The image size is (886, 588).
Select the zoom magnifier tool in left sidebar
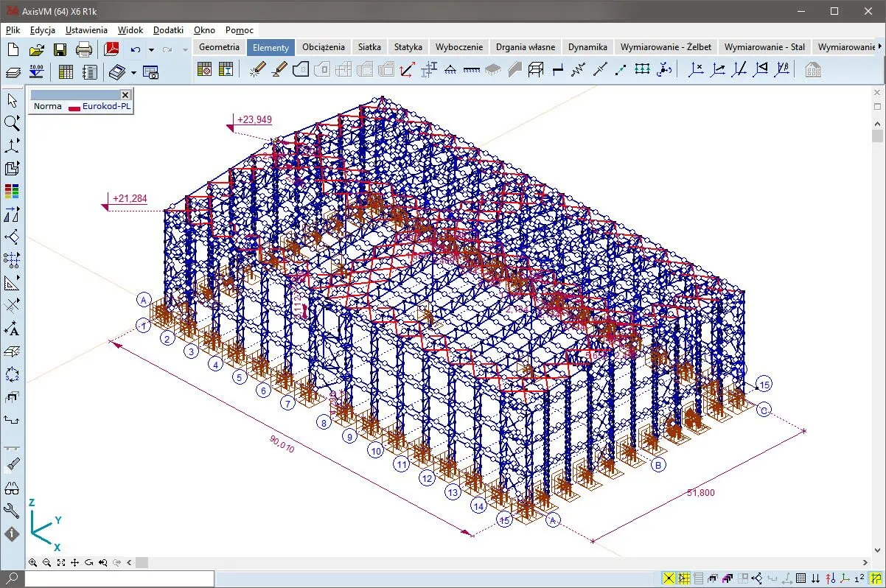coord(12,123)
